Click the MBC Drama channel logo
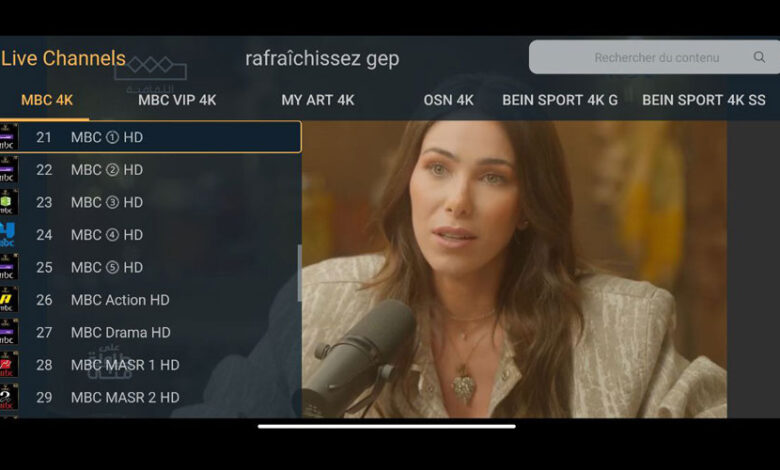This screenshot has width=780, height=470. [8, 332]
